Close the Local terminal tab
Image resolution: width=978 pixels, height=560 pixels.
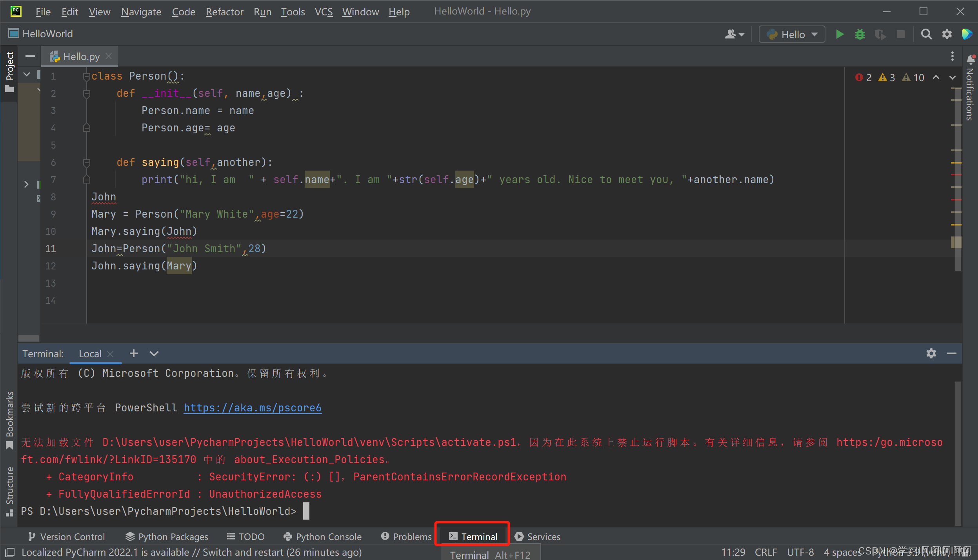point(111,354)
